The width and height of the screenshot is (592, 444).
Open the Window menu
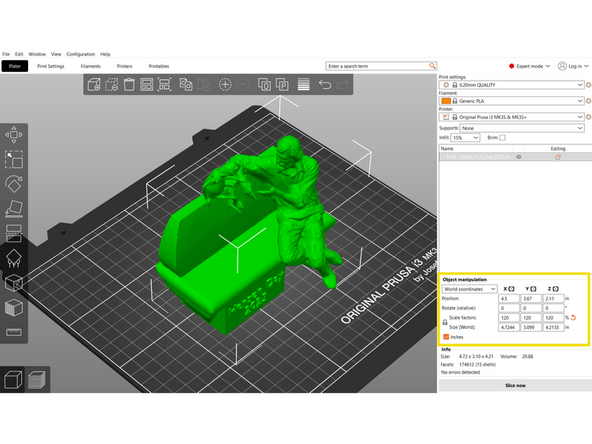coord(37,54)
